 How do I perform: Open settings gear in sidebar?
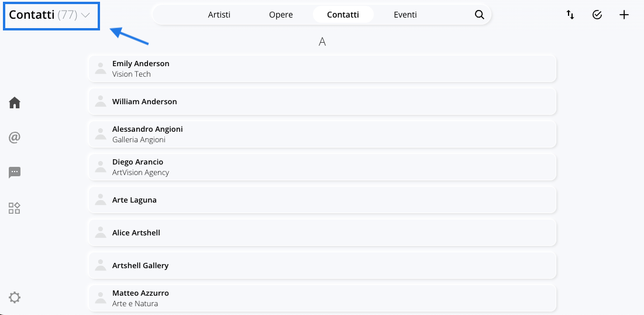tap(15, 297)
